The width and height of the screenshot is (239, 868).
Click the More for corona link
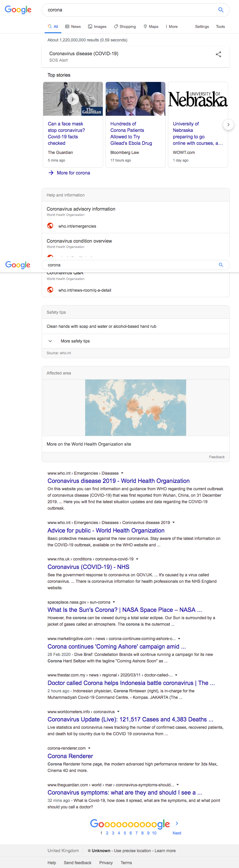[x=73, y=173]
